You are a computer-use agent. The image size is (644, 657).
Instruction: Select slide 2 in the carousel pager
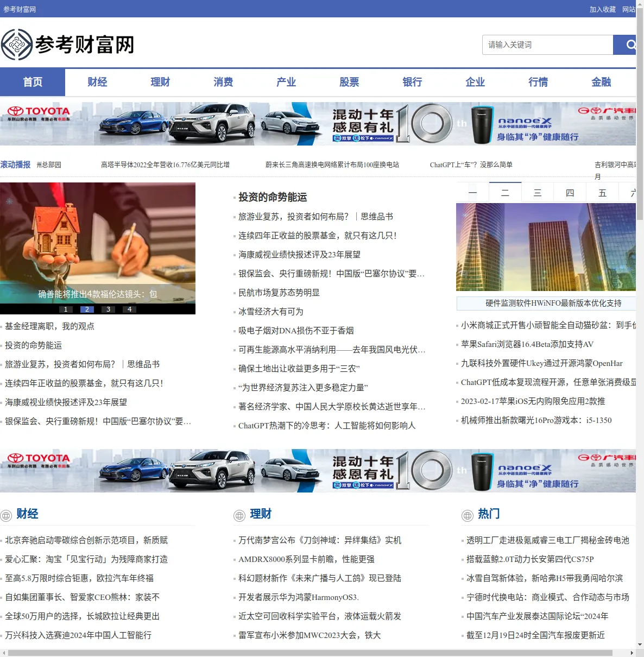click(87, 309)
